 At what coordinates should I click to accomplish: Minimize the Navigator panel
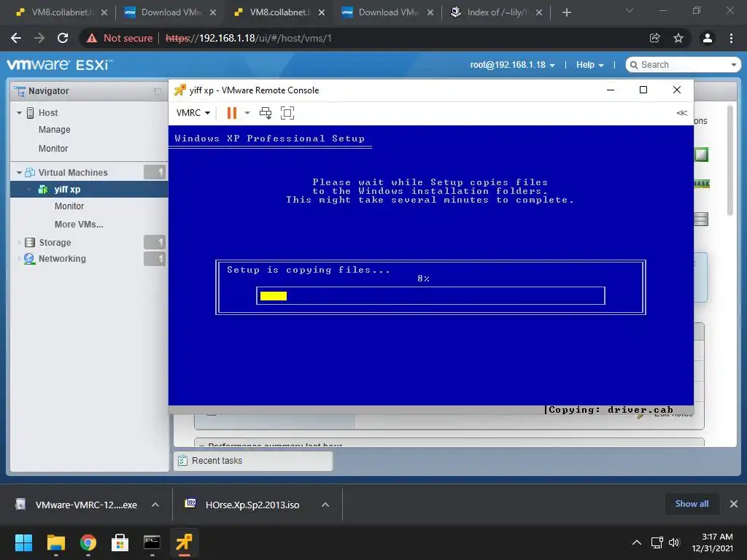click(x=158, y=91)
